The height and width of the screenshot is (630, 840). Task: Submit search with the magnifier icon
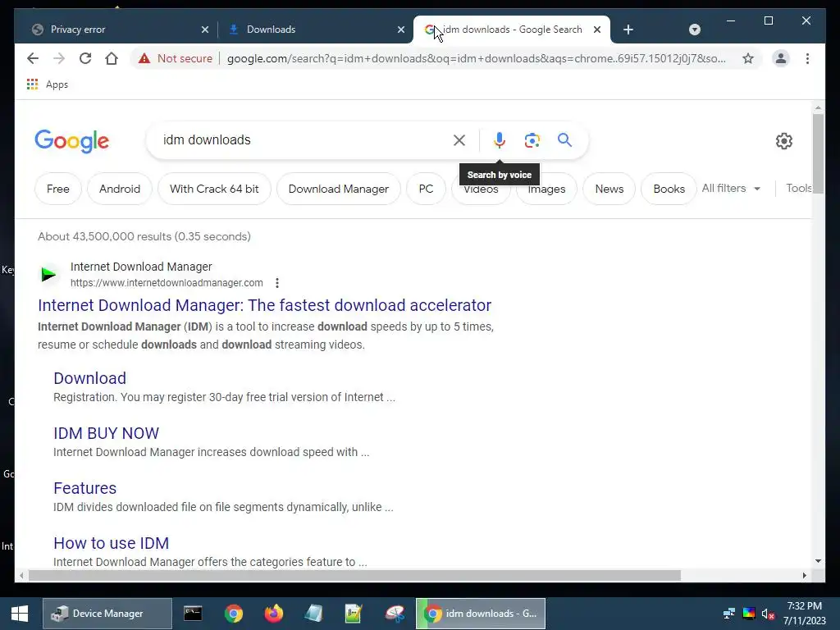564,140
